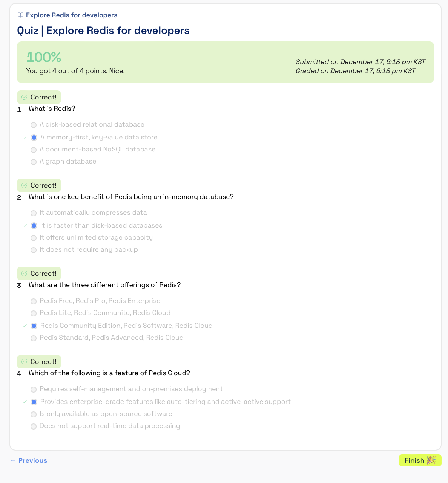The height and width of the screenshot is (483, 448).
Task: Click the party popper icon on Finish
Action: tap(431, 460)
